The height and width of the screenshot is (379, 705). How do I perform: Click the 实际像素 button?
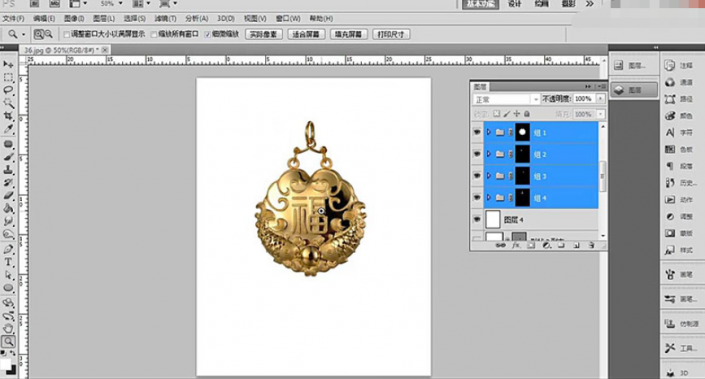263,34
